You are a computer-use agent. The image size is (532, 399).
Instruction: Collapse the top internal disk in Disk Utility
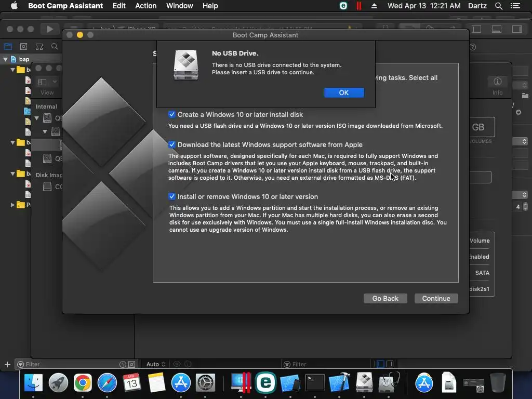[x=37, y=118]
